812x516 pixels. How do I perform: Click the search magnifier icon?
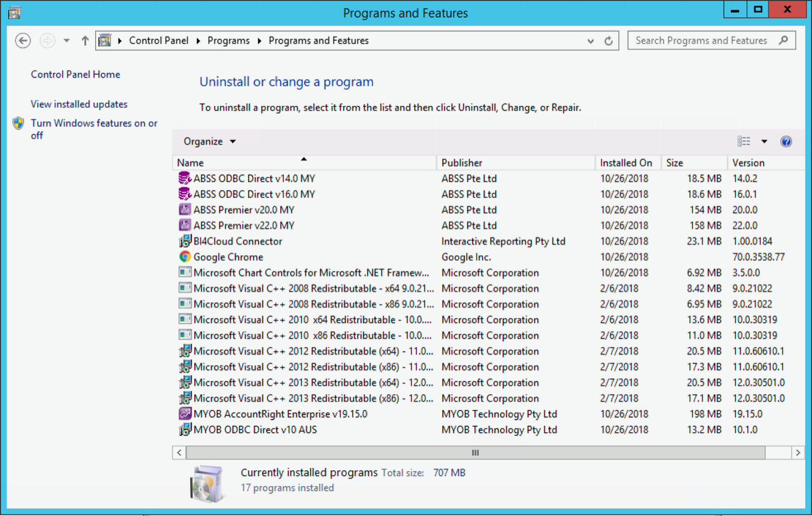(784, 40)
